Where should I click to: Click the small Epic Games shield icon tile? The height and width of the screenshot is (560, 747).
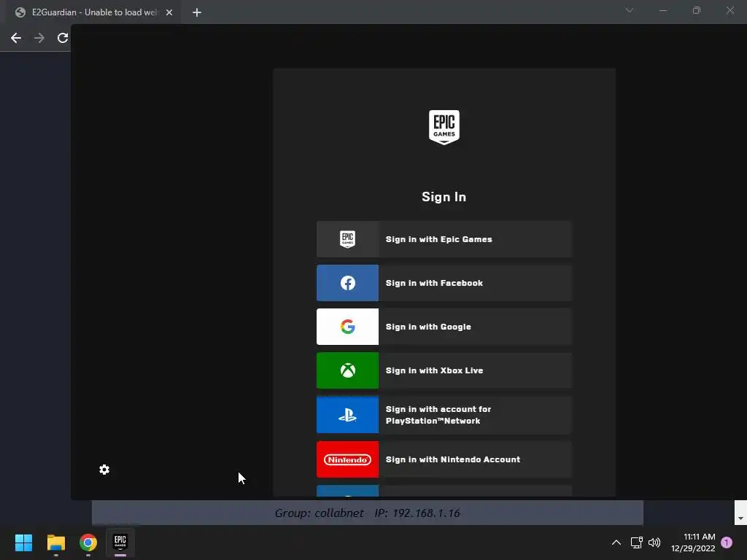click(x=348, y=239)
